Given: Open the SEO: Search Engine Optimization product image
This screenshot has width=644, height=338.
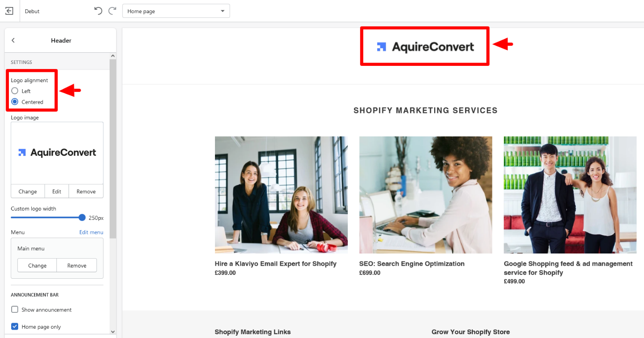Looking at the screenshot, I should pyautogui.click(x=425, y=195).
